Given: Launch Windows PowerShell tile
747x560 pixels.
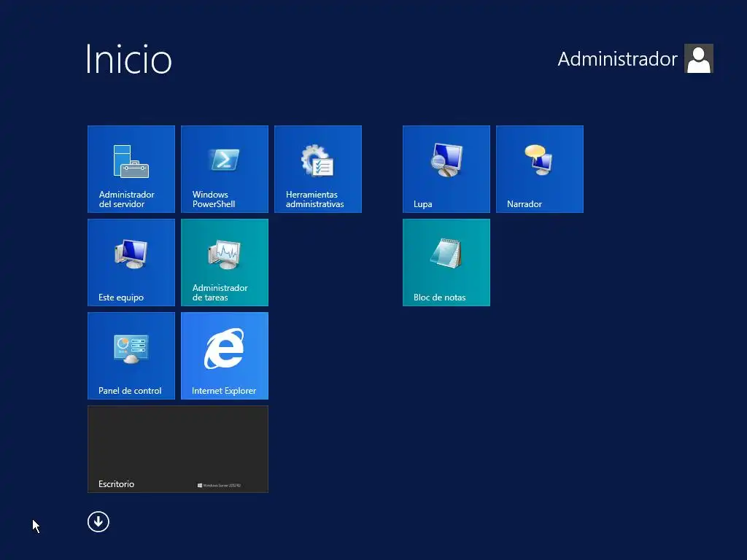Looking at the screenshot, I should [225, 169].
